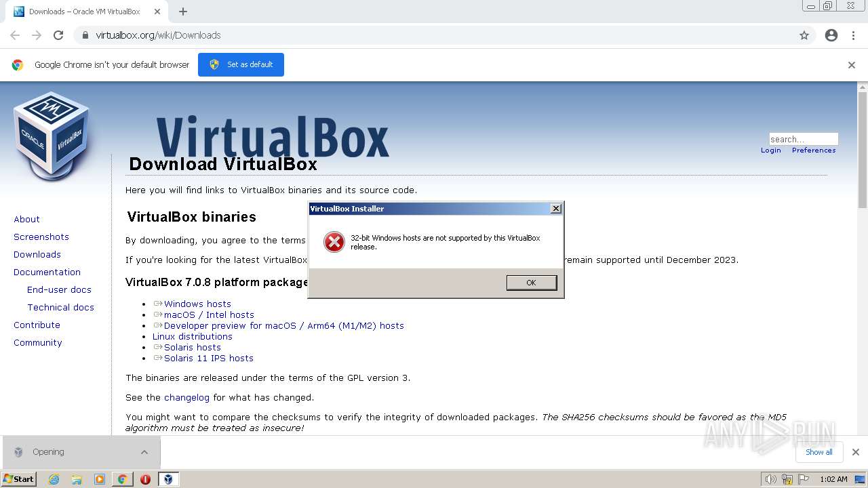Click the lock icon in address bar

click(x=85, y=35)
